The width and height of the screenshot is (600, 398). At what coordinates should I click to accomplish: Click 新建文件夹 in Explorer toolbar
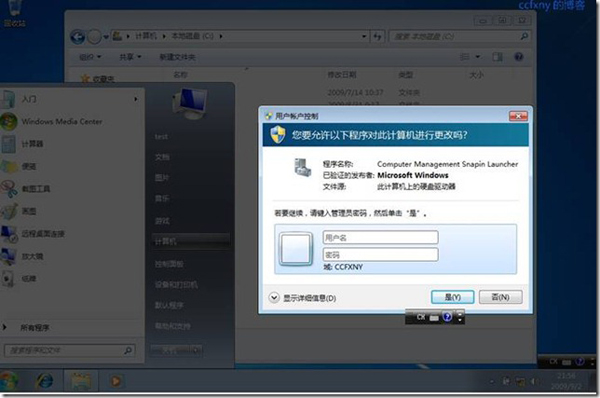coord(177,57)
